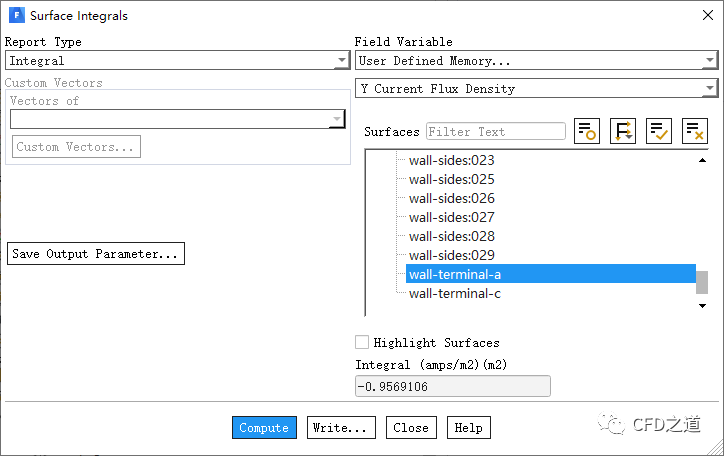Click the toggle tree view icon
This screenshot has height=456, width=724.
coord(587,131)
